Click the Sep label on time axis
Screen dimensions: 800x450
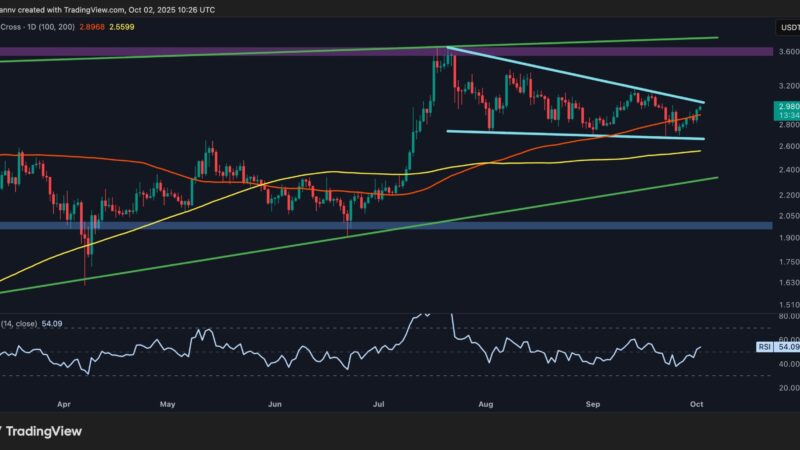pyautogui.click(x=592, y=407)
